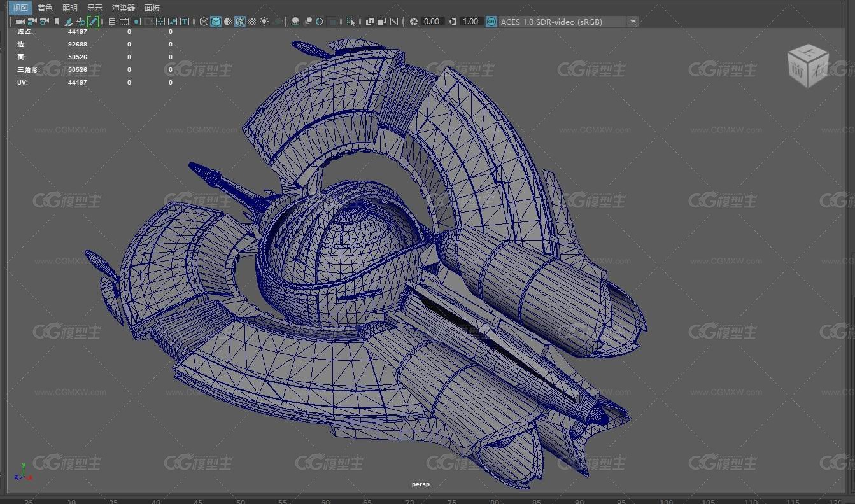
Task: Click the persp camera name label
Action: [420, 484]
